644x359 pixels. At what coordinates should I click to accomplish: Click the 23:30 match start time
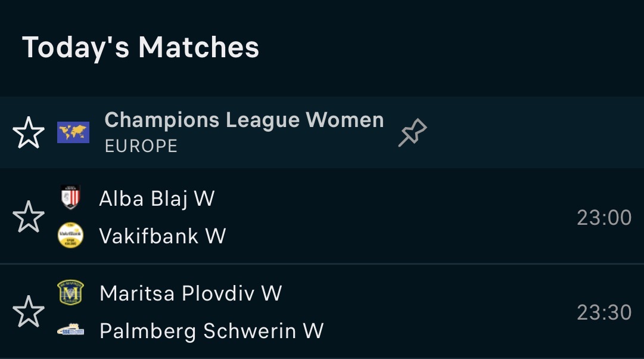[x=603, y=312]
